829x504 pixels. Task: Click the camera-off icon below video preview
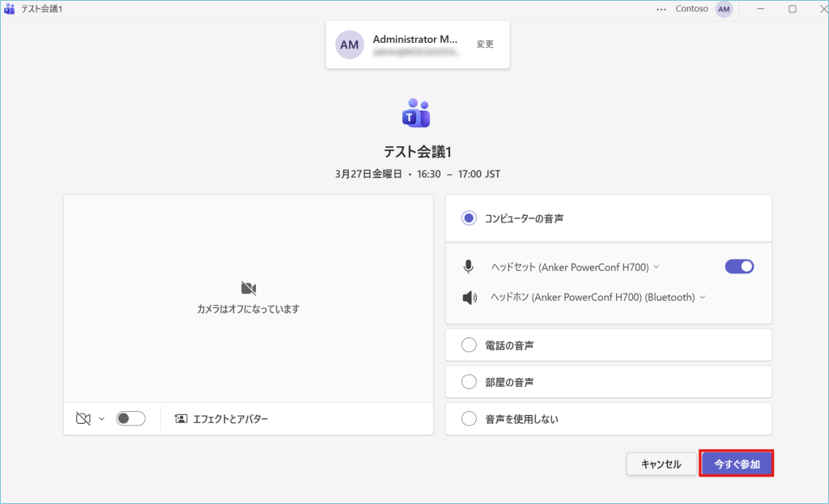[82, 419]
